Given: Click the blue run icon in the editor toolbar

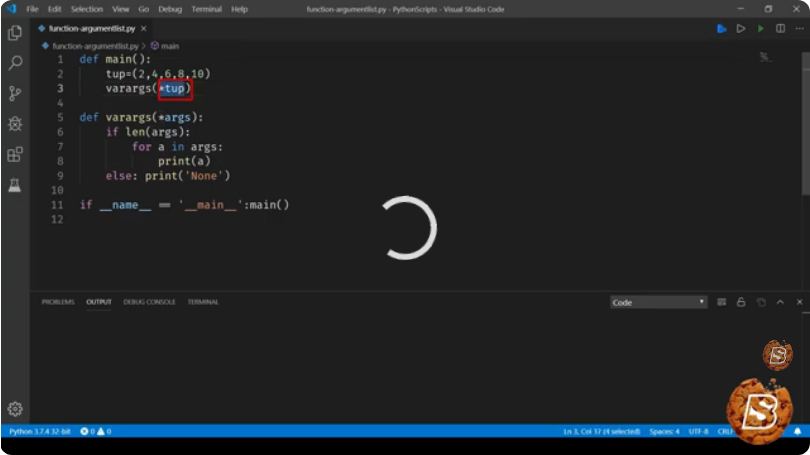Looking at the screenshot, I should click(x=722, y=28).
